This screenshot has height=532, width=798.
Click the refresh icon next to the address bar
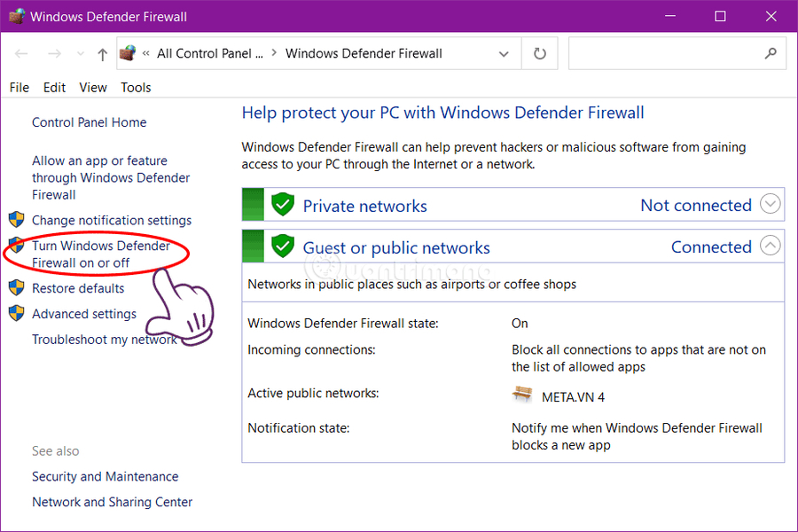click(x=539, y=53)
